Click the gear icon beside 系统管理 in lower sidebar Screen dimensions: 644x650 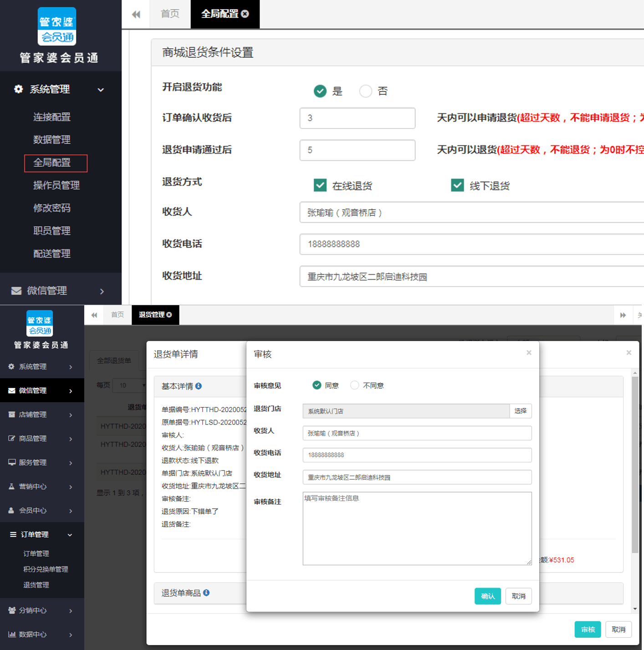pos(11,366)
